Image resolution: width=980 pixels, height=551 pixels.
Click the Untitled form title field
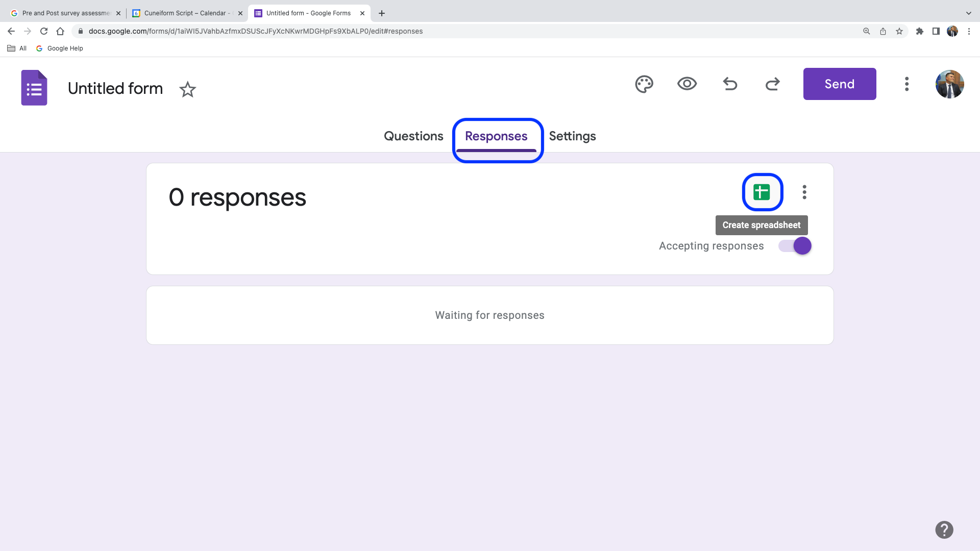tap(115, 88)
